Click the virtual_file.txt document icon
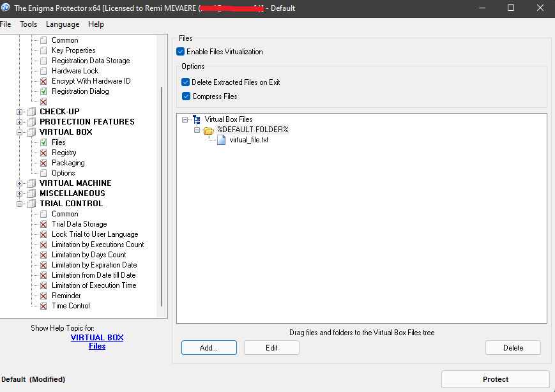555x392 pixels. pyautogui.click(x=221, y=140)
